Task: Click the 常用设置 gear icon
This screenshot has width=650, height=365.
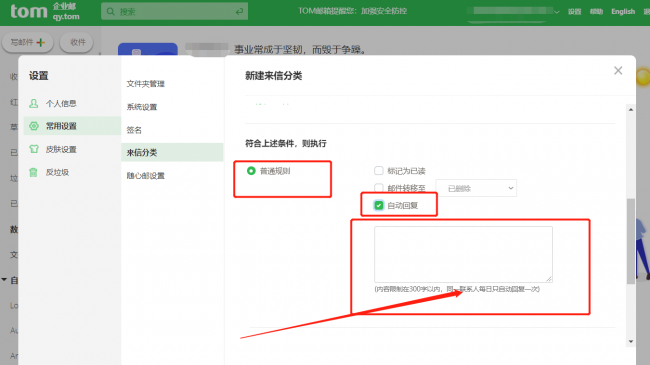Action: pyautogui.click(x=34, y=126)
